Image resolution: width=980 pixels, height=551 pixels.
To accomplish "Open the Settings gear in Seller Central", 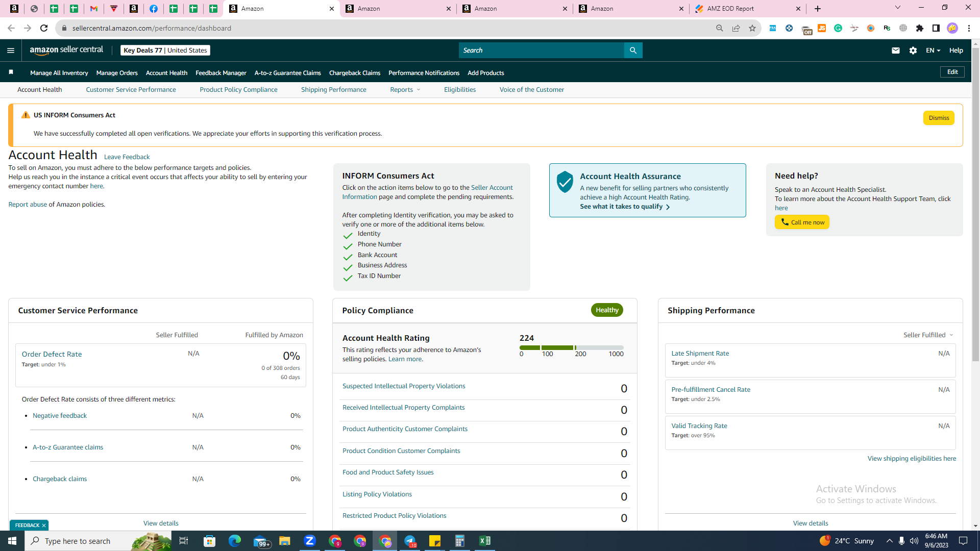I will pyautogui.click(x=913, y=51).
